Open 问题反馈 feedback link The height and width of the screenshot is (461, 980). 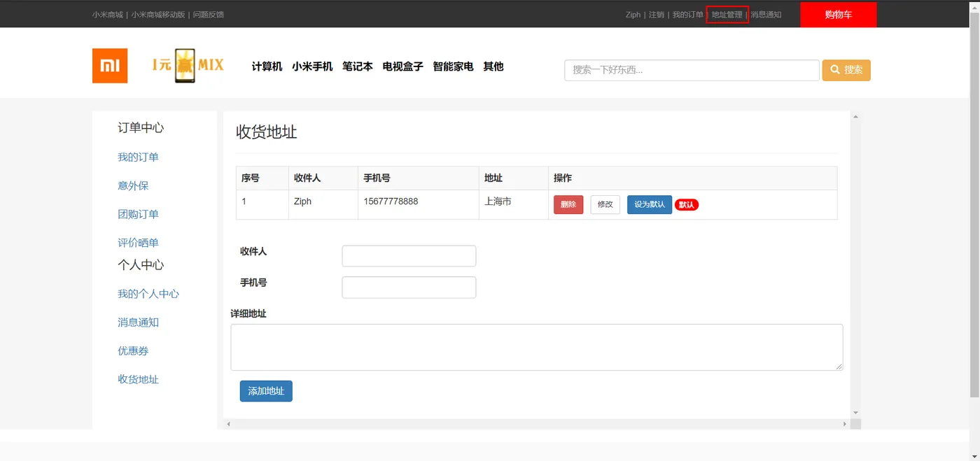(209, 15)
